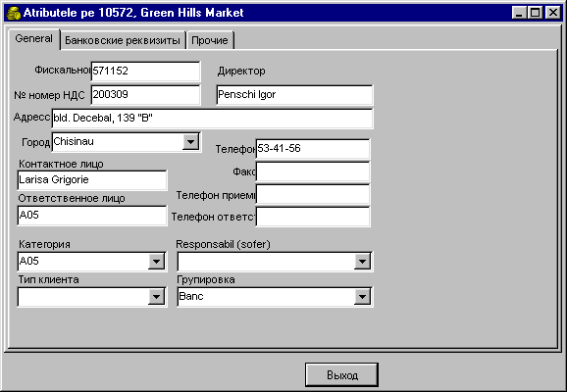Click the Контактное лицо field Larisa Grigorie
567x392 pixels.
pyautogui.click(x=92, y=180)
